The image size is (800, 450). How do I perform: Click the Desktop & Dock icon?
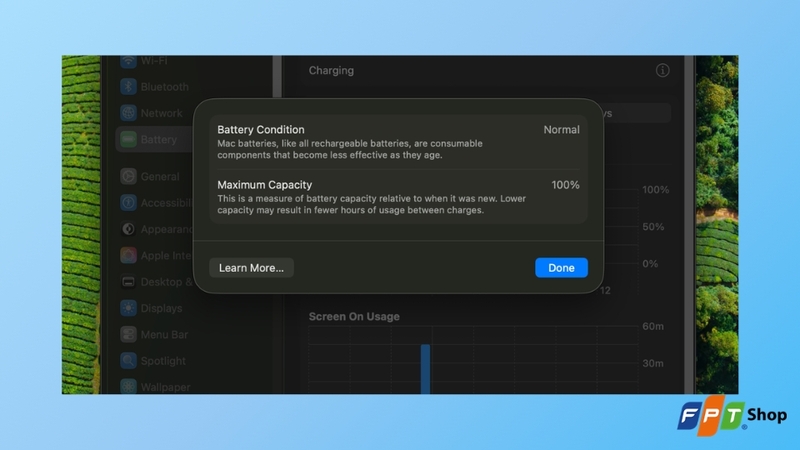(x=129, y=282)
